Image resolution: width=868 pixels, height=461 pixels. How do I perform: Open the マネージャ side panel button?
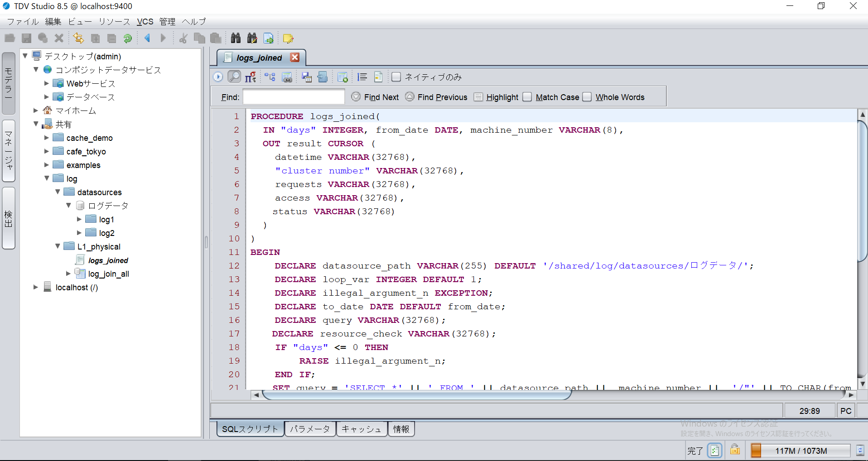pos(9,151)
